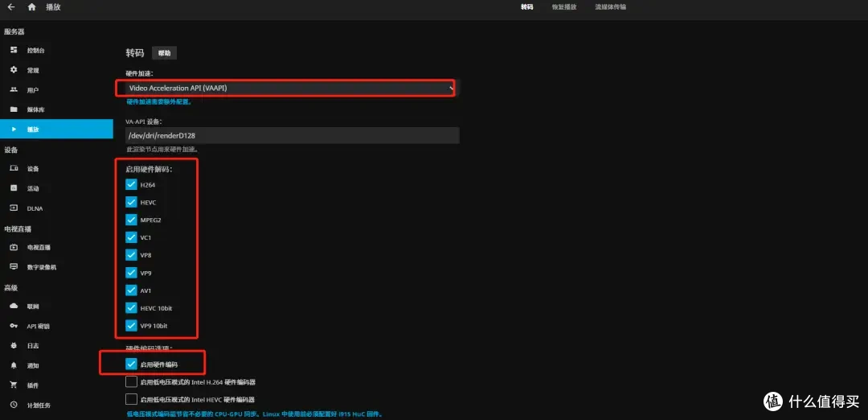Open 计划任务 scheduled tasks clock icon
Viewport: 868px width, 420px height.
click(14, 405)
